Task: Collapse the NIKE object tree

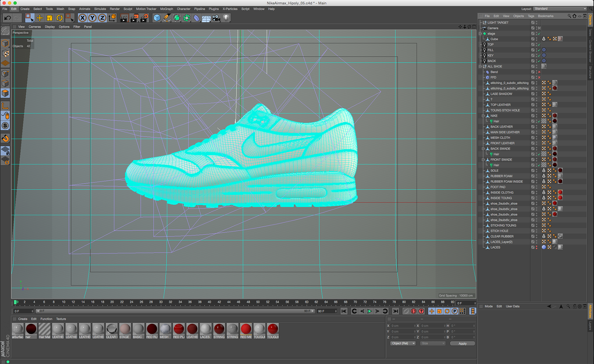Action: 483,116
